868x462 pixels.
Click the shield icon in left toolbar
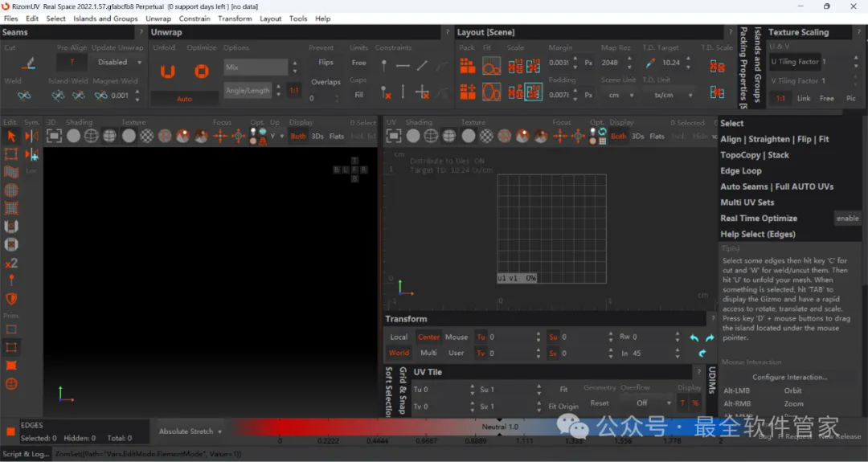pos(11,299)
